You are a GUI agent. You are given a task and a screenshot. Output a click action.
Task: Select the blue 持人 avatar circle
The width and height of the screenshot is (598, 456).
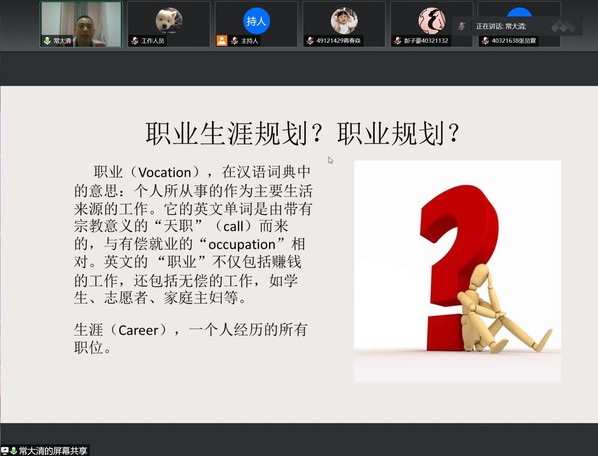256,21
